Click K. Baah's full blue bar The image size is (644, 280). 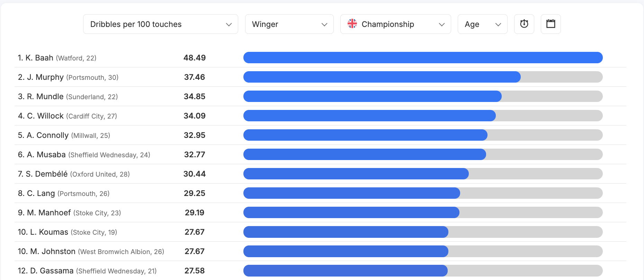423,58
